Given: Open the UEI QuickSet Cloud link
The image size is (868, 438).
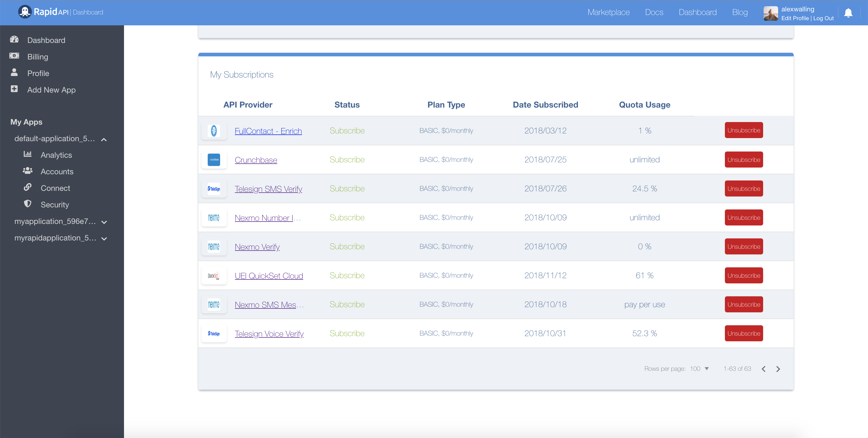Looking at the screenshot, I should [269, 276].
